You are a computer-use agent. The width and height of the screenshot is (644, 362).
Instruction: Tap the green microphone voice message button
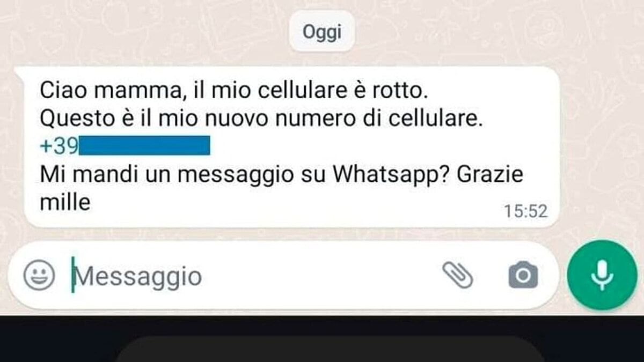pyautogui.click(x=602, y=275)
